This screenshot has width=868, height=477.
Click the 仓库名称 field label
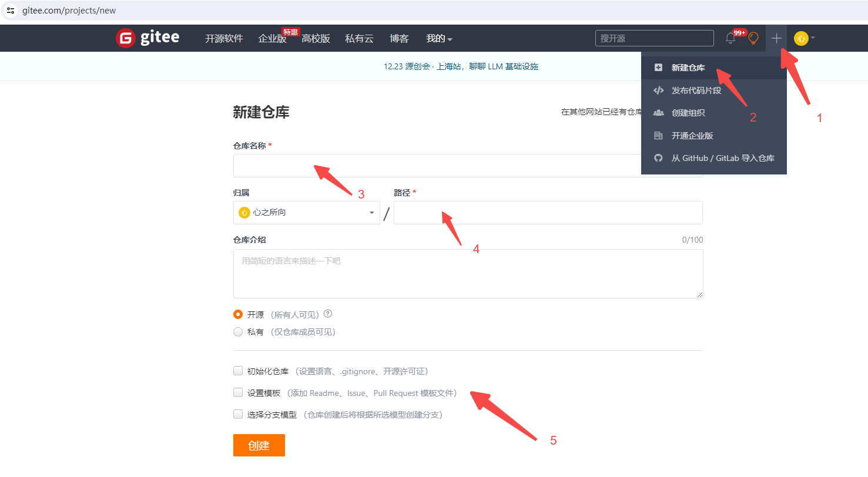[x=250, y=146]
